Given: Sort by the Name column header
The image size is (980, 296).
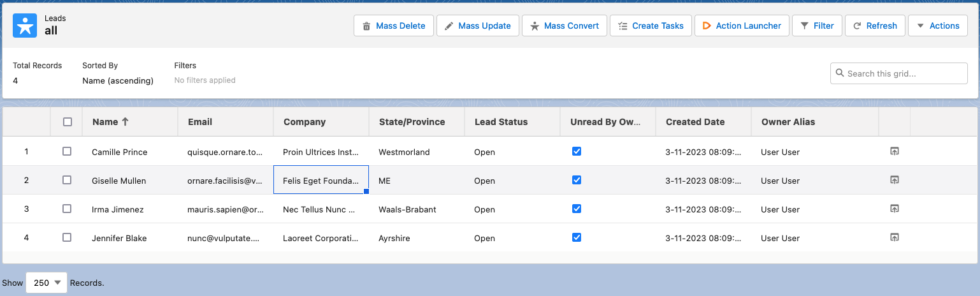Looking at the screenshot, I should coord(130,122).
